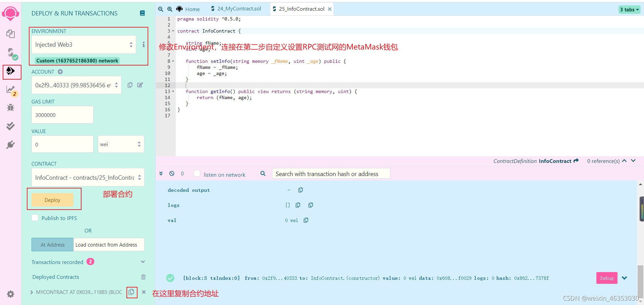The image size is (644, 305).
Task: Open value unit wei dropdown
Action: click(121, 144)
